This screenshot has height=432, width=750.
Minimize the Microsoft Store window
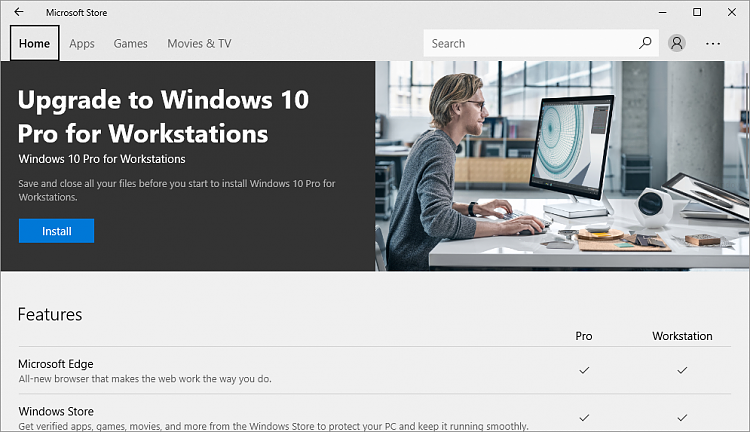tap(662, 12)
